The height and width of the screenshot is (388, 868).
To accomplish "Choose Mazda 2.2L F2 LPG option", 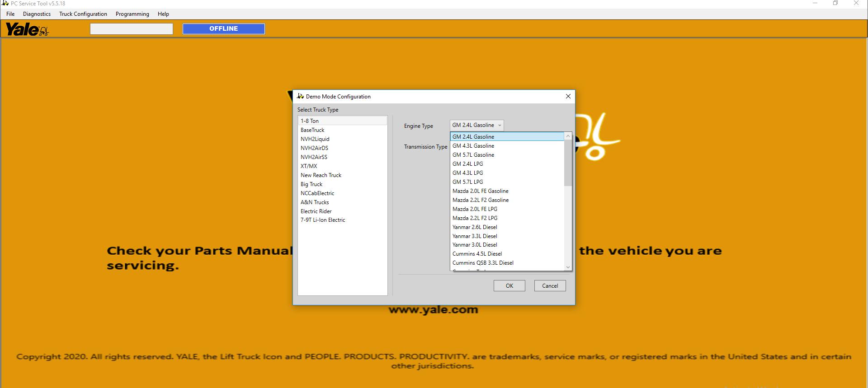I will 507,218.
